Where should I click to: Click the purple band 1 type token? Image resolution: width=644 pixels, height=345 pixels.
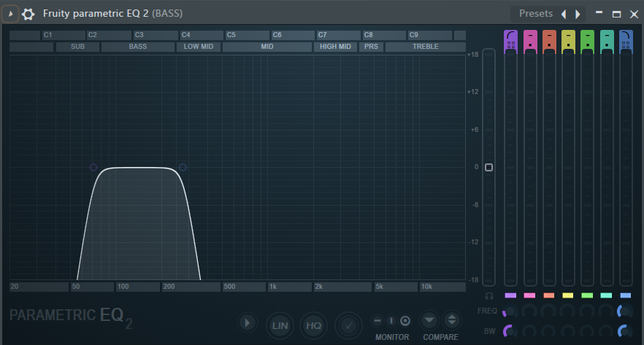[510, 41]
